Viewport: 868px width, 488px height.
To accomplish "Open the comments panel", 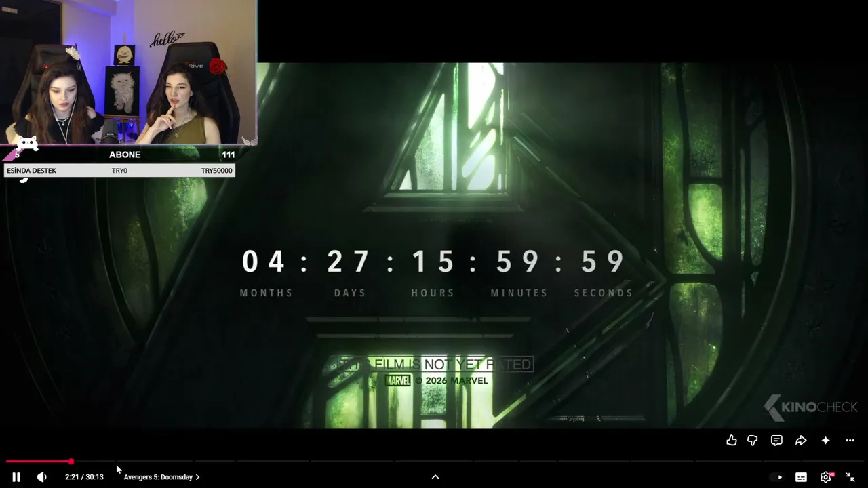I will 776,441.
